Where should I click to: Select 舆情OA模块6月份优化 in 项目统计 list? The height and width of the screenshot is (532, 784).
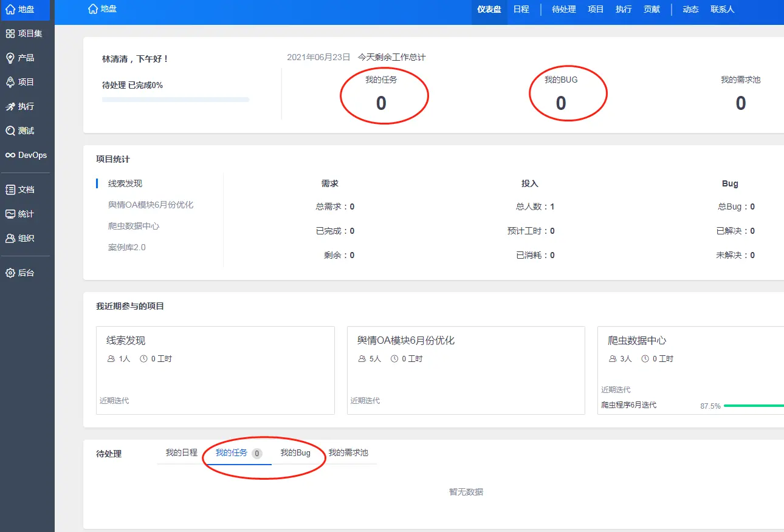(151, 205)
